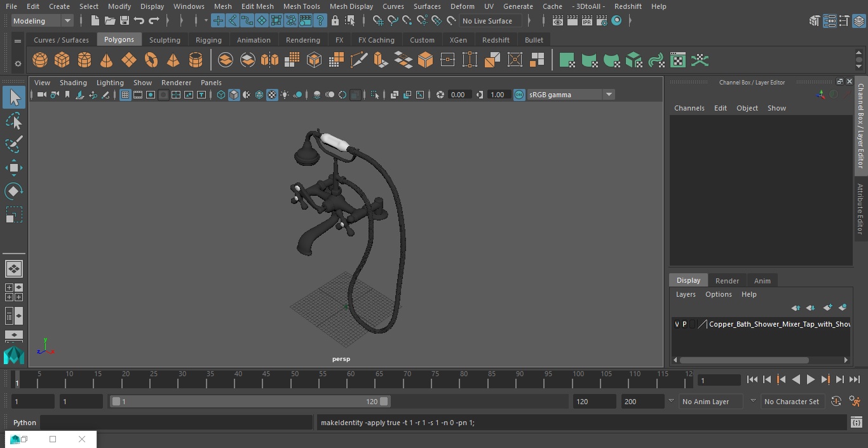Viewport: 868px width, 448px height.
Task: Click the Open Scene folder icon
Action: pyautogui.click(x=110, y=21)
